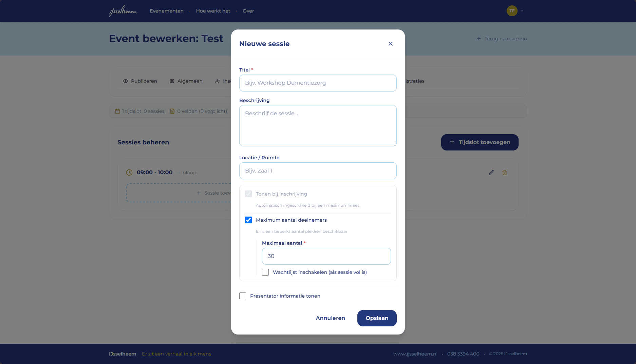Viewport: 636px width, 364px height.
Task: Click the Event bewerken: Test heading
Action: [166, 39]
